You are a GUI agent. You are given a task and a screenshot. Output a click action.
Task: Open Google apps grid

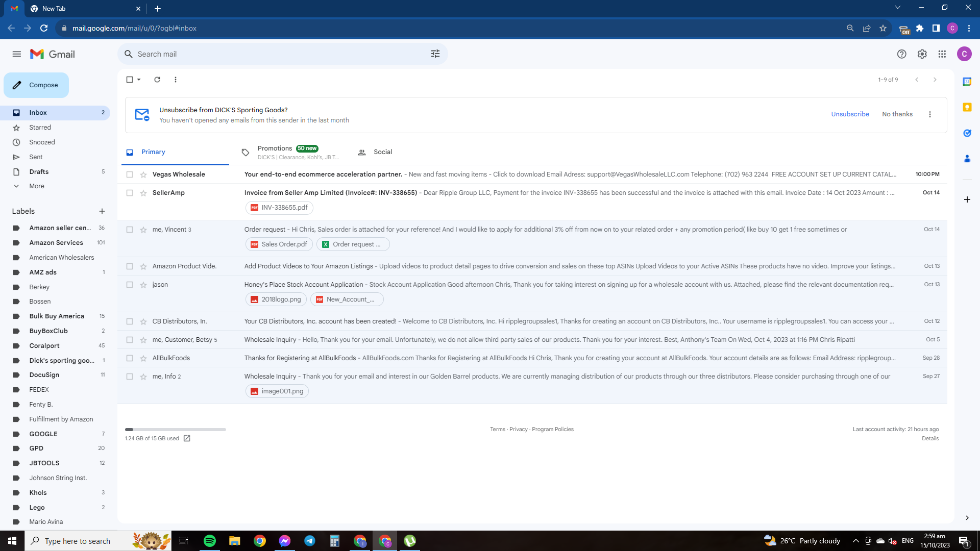point(942,54)
